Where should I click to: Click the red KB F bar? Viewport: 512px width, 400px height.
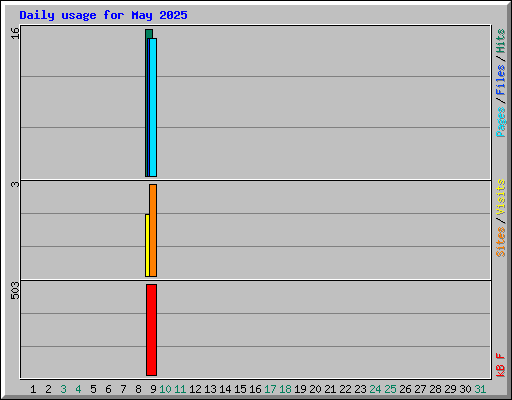[x=151, y=330]
